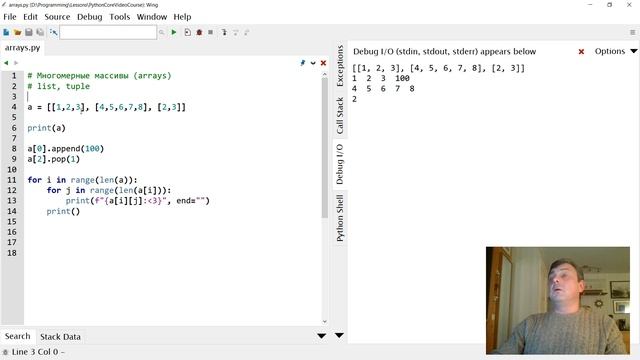Click the editor scrollbar up arrow
This screenshot has width=640, height=360.
pos(324,74)
